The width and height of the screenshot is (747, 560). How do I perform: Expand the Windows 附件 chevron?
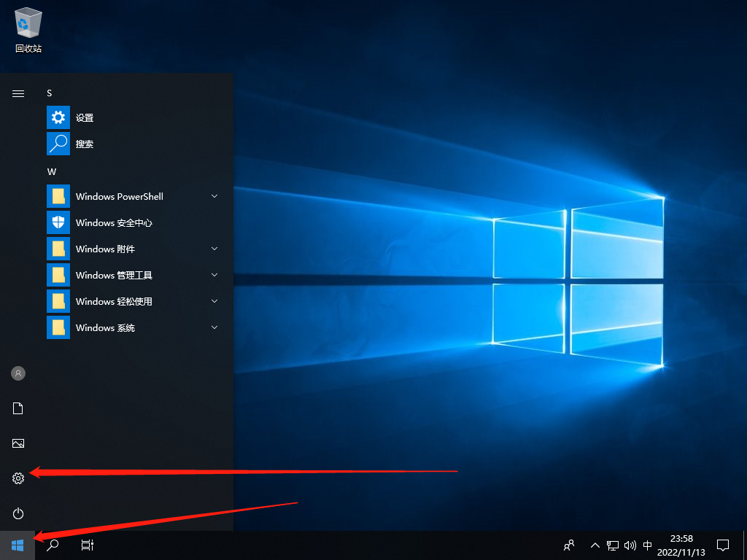214,249
